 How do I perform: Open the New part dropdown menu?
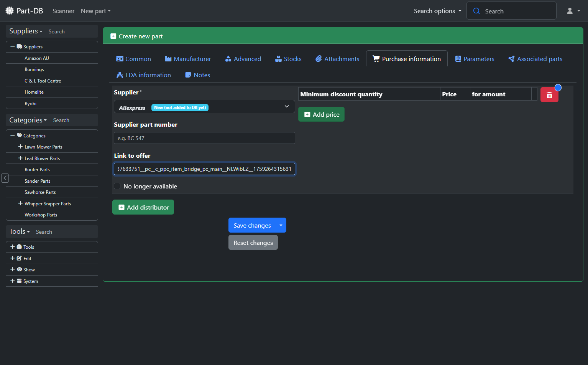(x=95, y=11)
